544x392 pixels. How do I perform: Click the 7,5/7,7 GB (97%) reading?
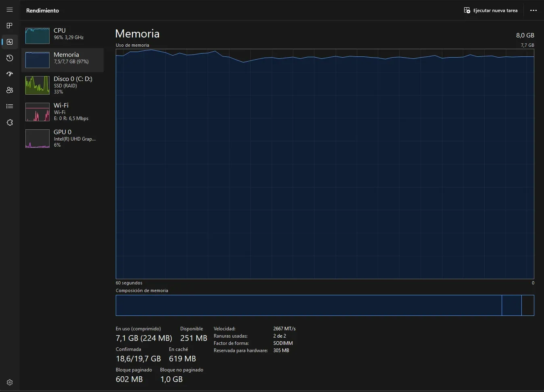click(71, 62)
